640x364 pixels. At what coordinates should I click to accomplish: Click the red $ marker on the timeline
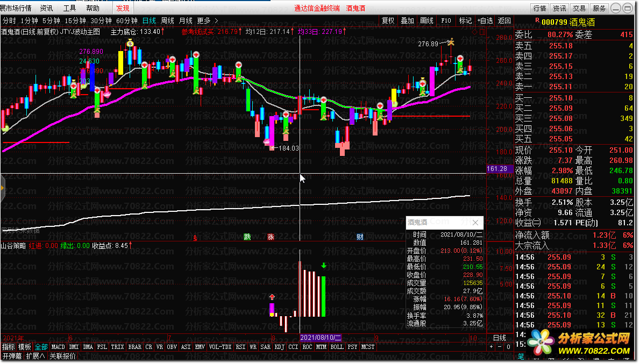pos(195,238)
